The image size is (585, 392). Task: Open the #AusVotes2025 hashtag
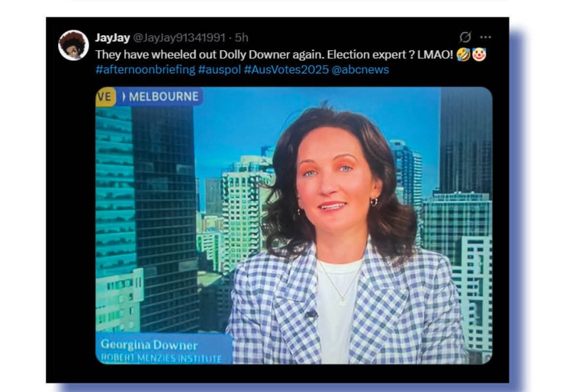tap(286, 70)
